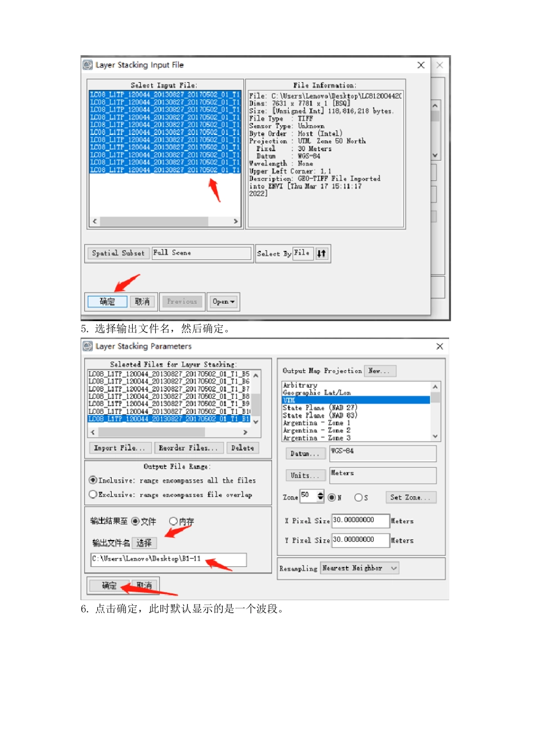This screenshot has height=756, width=534.
Task: Click the Layer Stacking Input File title icon
Action: point(88,65)
